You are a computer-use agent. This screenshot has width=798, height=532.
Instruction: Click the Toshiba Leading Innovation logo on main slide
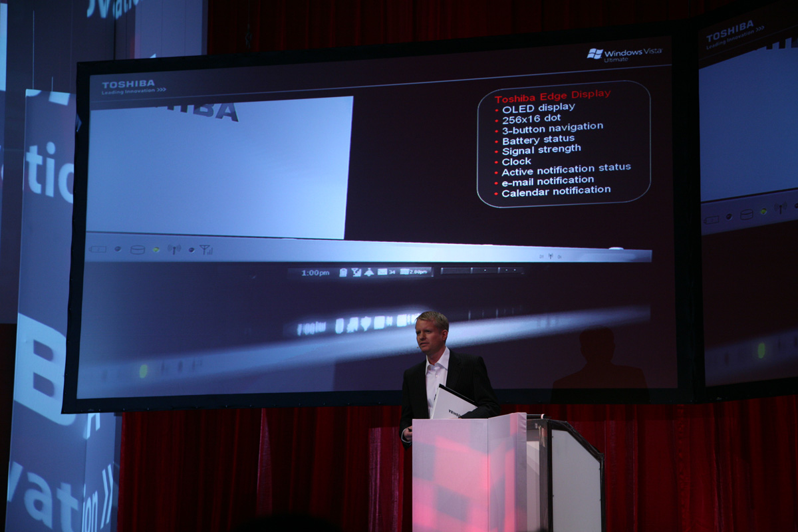[x=134, y=87]
